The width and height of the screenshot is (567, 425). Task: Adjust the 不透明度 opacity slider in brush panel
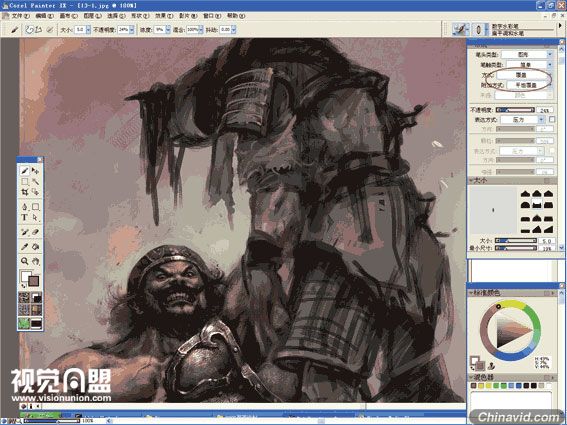[x=515, y=110]
